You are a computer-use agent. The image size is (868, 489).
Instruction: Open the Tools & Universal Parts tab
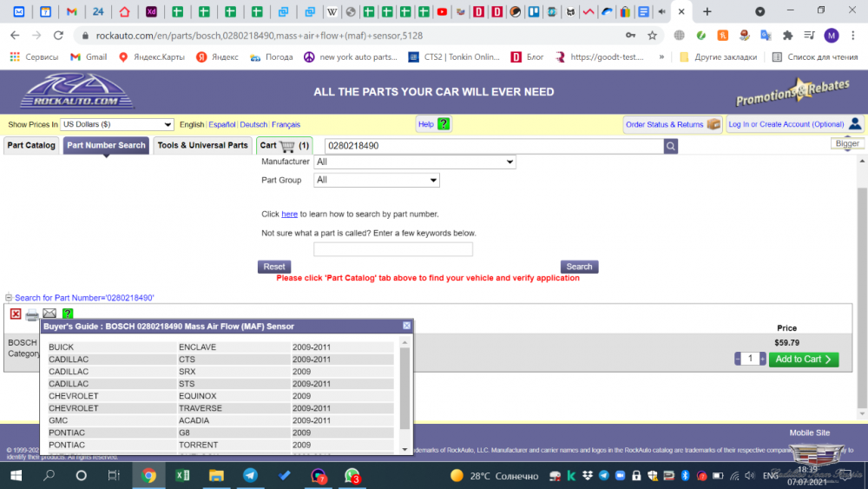(x=202, y=146)
